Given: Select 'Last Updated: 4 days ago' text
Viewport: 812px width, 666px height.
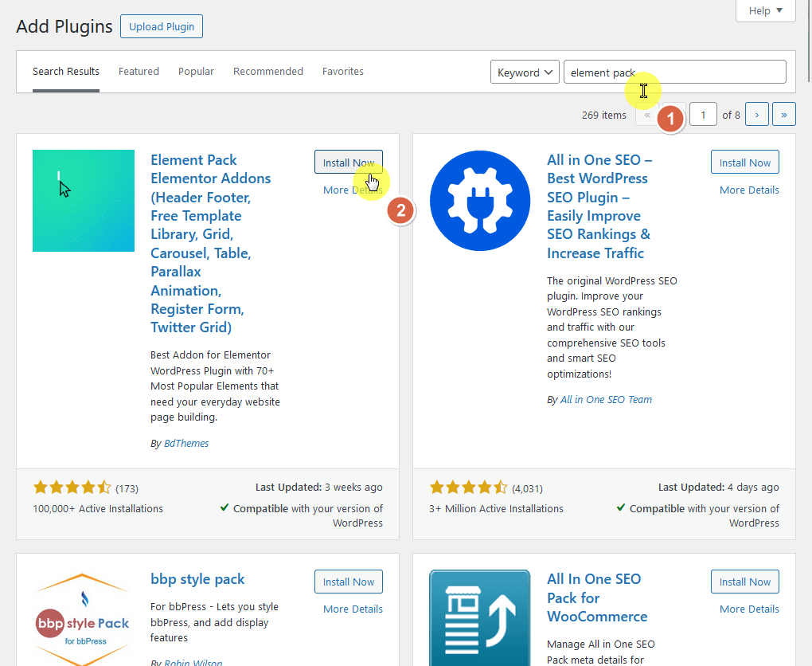Looking at the screenshot, I should tap(718, 488).
